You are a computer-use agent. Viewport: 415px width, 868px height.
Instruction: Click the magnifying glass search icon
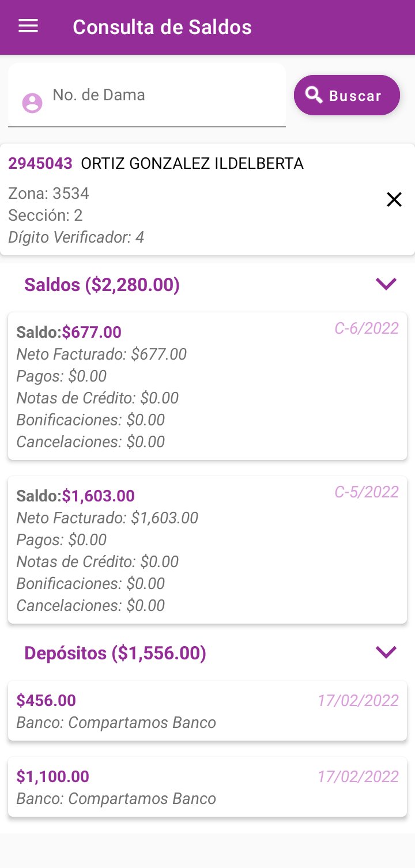point(314,95)
